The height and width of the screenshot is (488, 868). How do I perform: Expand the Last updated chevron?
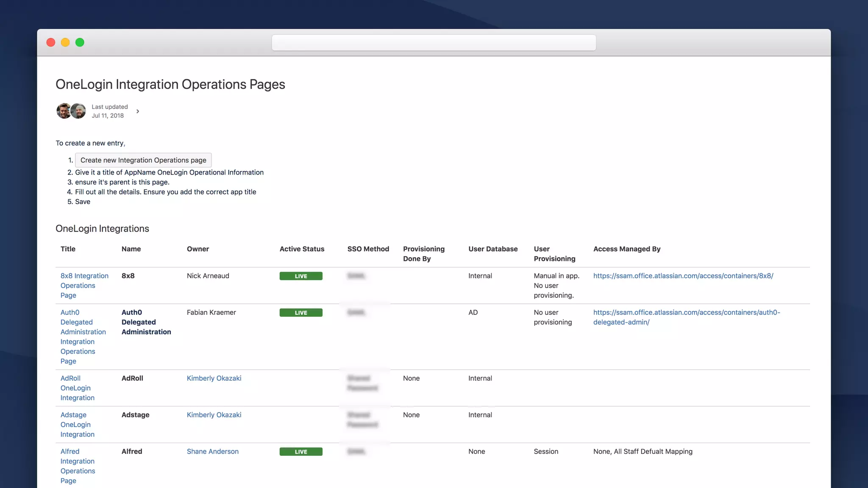pyautogui.click(x=138, y=111)
